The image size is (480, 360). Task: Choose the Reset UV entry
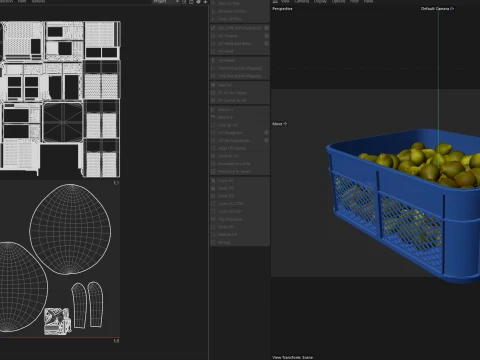[x=240, y=196]
